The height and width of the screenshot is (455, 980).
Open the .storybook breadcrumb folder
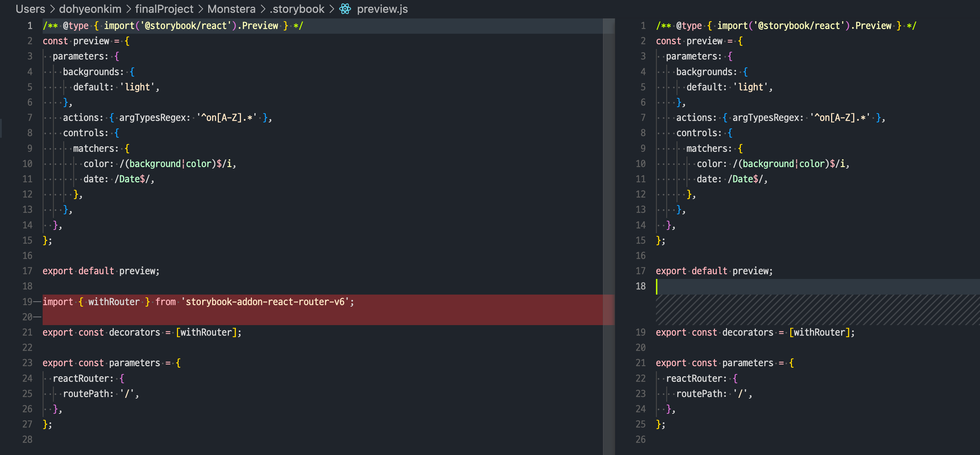pos(297,9)
